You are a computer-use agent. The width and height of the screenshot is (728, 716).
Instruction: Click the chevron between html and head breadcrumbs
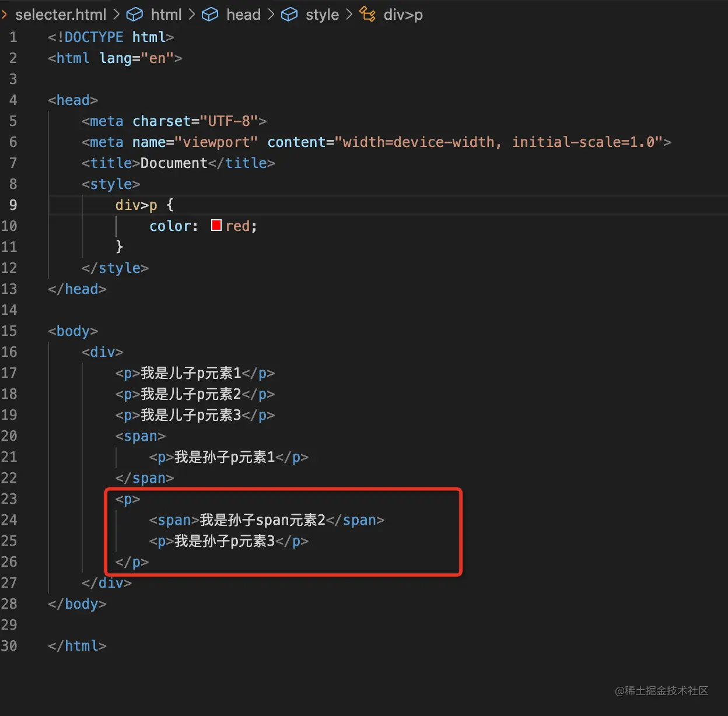[x=191, y=15]
